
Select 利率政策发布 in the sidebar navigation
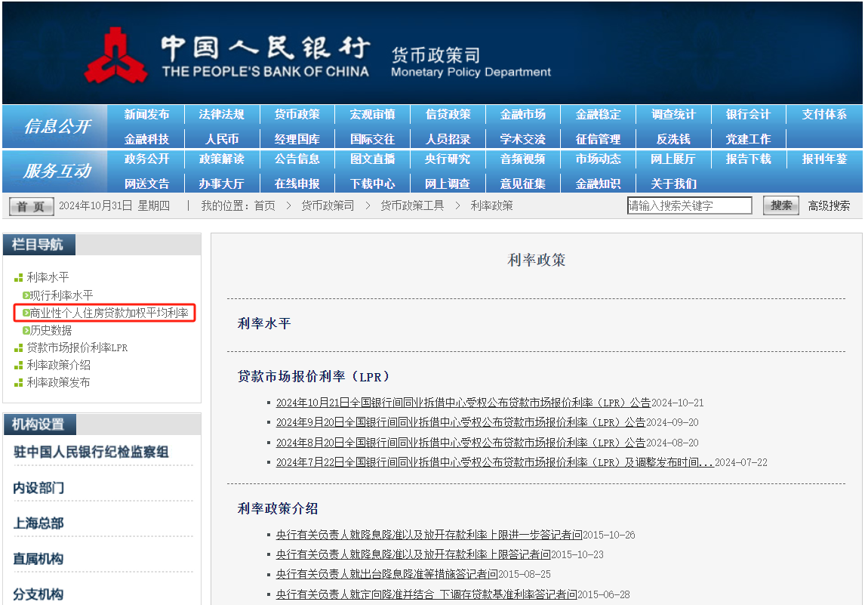(x=58, y=382)
